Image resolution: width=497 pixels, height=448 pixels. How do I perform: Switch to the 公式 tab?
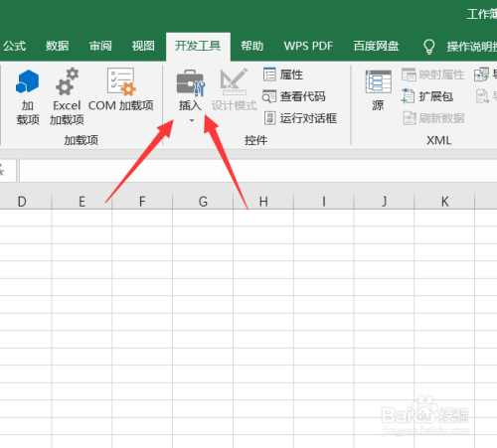pos(14,46)
